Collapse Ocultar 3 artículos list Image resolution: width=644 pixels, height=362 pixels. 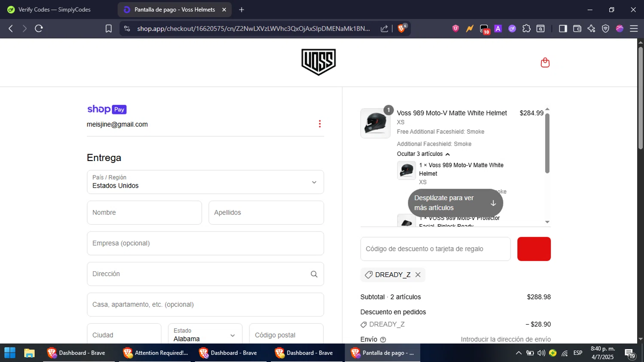click(x=423, y=154)
